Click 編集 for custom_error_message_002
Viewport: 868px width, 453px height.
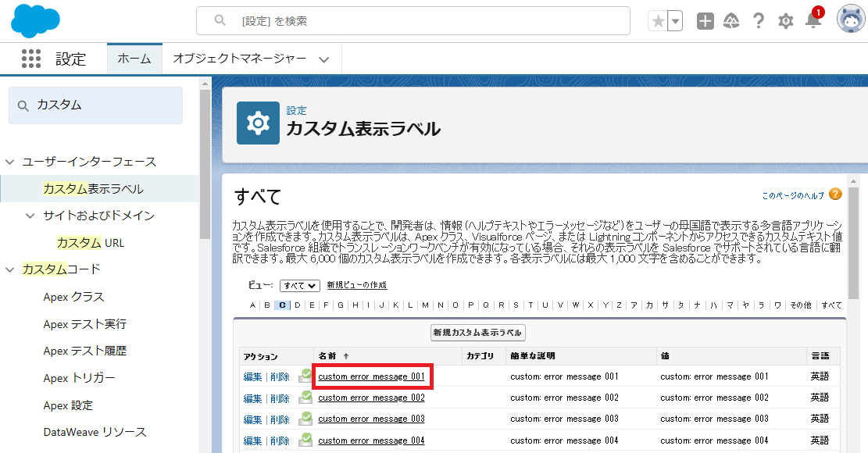[252, 398]
